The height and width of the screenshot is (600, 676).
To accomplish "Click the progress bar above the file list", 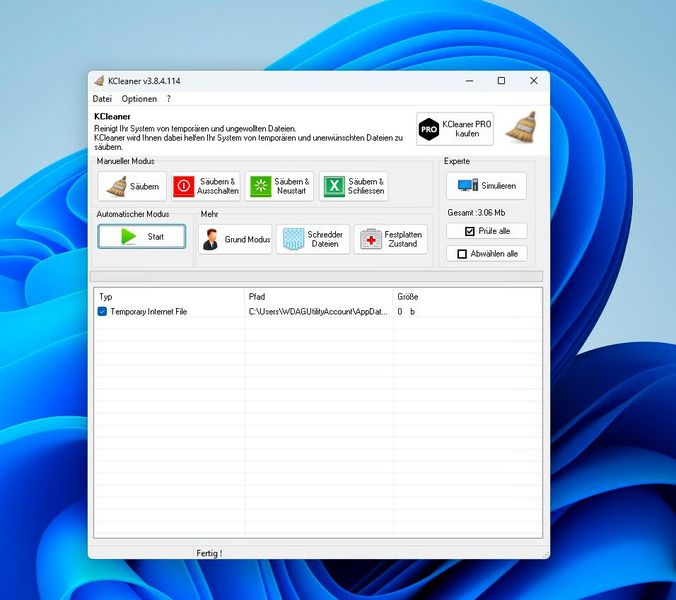I will 316,276.
